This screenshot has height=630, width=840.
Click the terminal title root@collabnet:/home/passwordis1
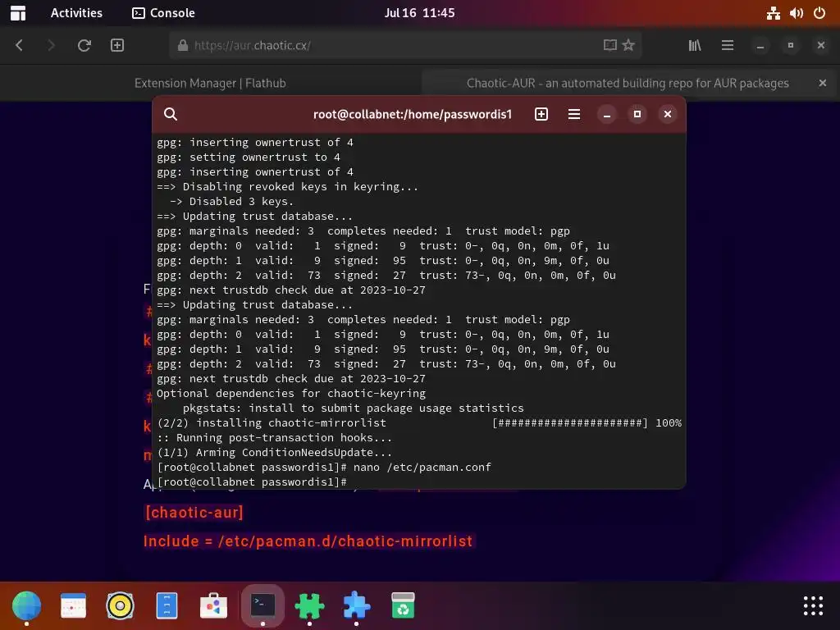413,114
